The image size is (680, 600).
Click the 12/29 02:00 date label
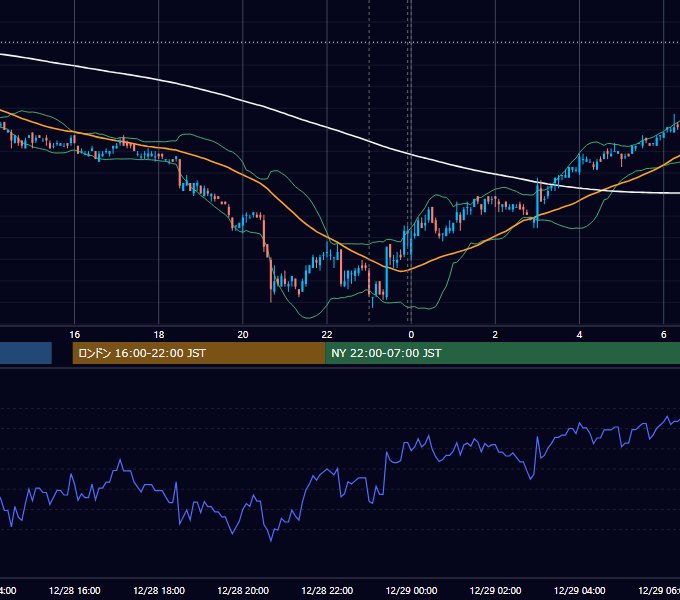pos(495,590)
